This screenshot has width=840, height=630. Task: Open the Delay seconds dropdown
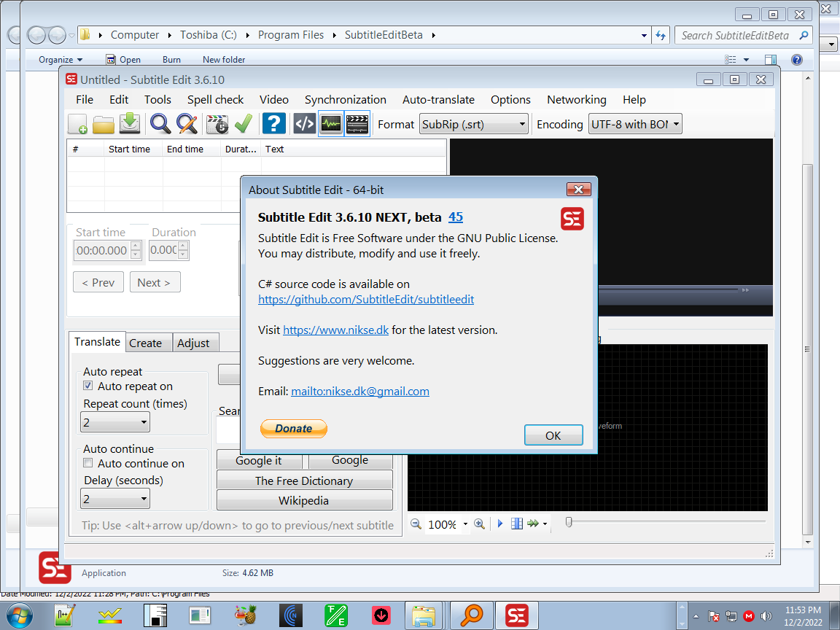(x=115, y=499)
